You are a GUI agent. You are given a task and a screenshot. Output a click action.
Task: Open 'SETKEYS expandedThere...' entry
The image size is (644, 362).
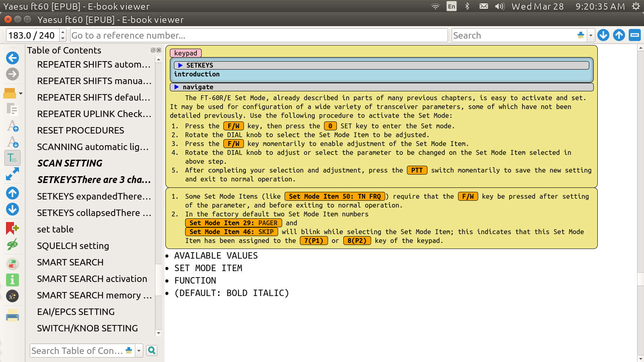tap(94, 196)
